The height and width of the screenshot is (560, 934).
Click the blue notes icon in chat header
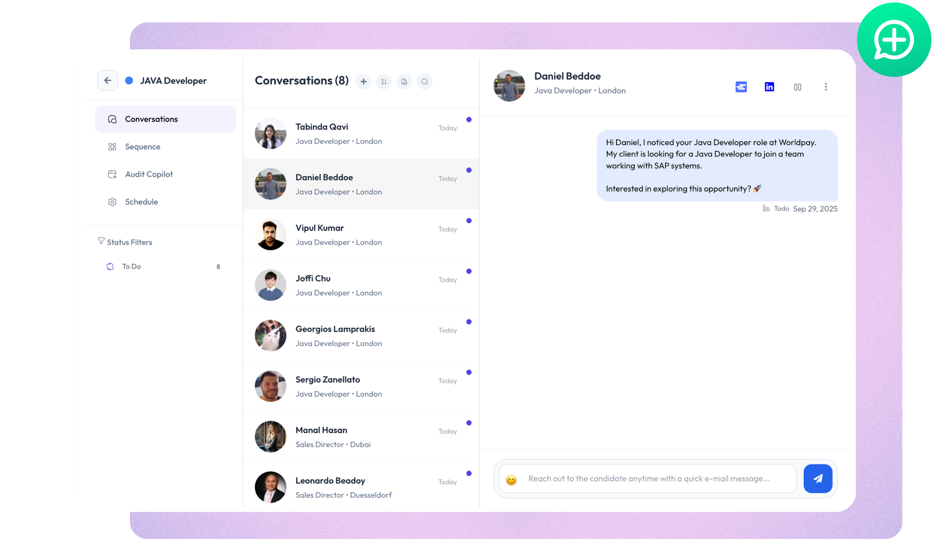pos(741,87)
